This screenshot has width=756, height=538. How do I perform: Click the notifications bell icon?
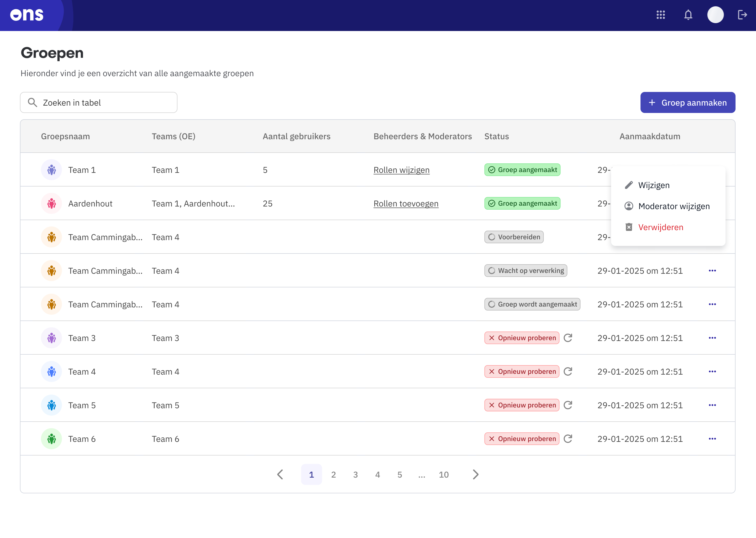click(x=688, y=15)
